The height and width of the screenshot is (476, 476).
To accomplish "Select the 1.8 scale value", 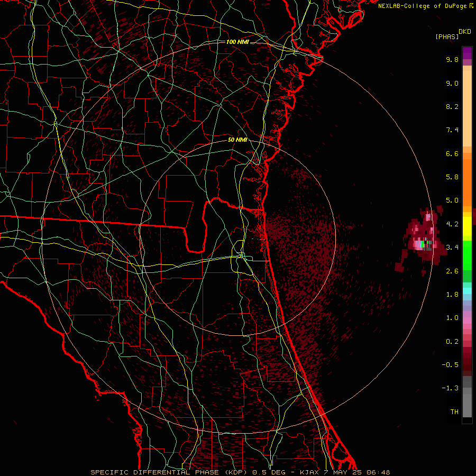I will 452,295.
